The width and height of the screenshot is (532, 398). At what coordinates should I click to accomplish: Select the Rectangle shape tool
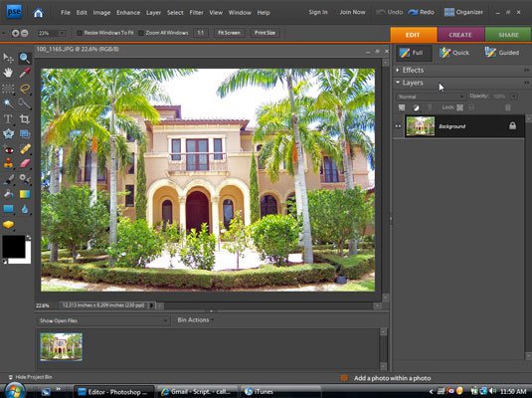8,209
